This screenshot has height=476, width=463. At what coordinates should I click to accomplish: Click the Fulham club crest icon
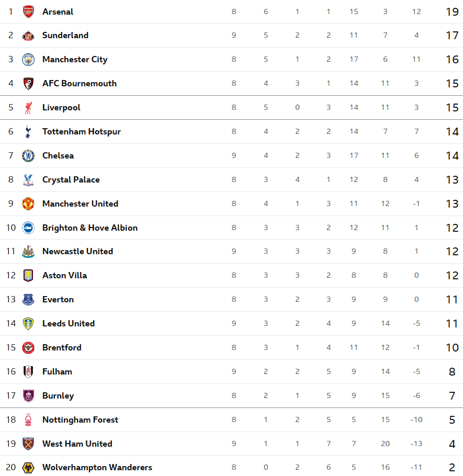[x=28, y=372]
